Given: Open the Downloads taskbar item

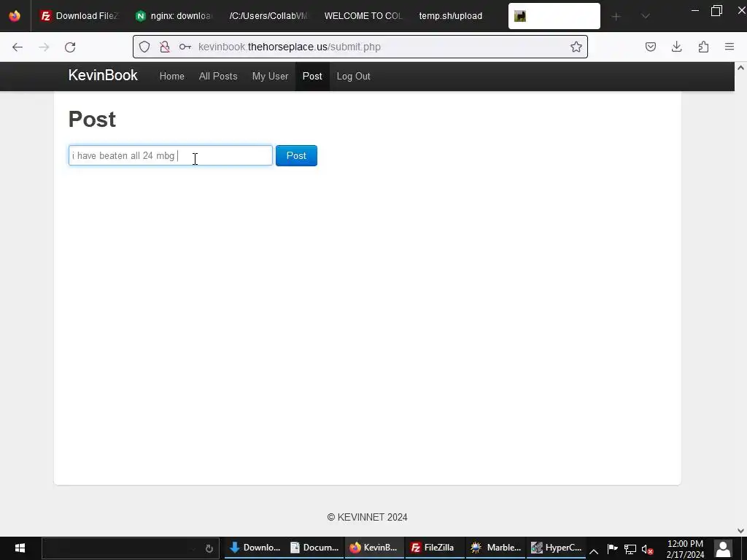Looking at the screenshot, I should pyautogui.click(x=255, y=548).
